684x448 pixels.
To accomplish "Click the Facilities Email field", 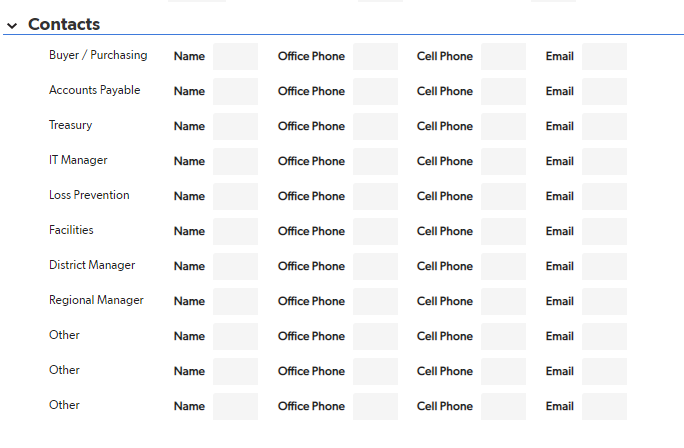I will (x=605, y=231).
